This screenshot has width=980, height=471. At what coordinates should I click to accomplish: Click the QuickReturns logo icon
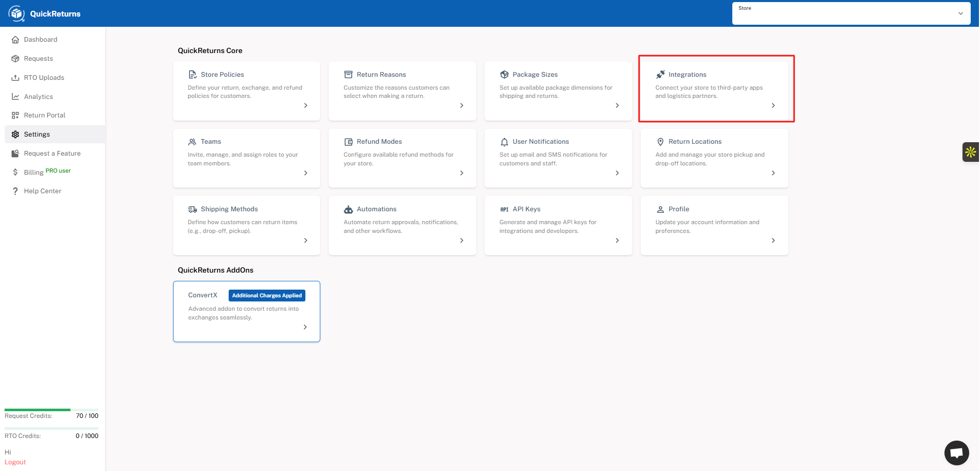(x=16, y=13)
